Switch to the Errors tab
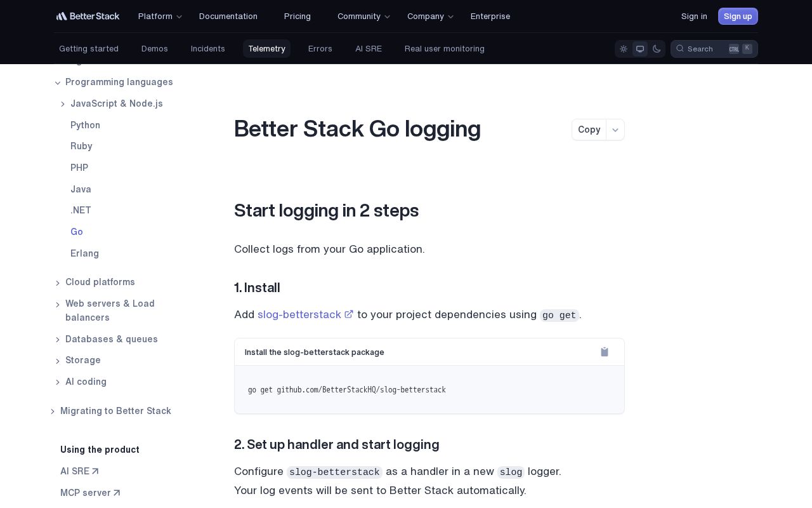This screenshot has height=508, width=812. [x=320, y=49]
